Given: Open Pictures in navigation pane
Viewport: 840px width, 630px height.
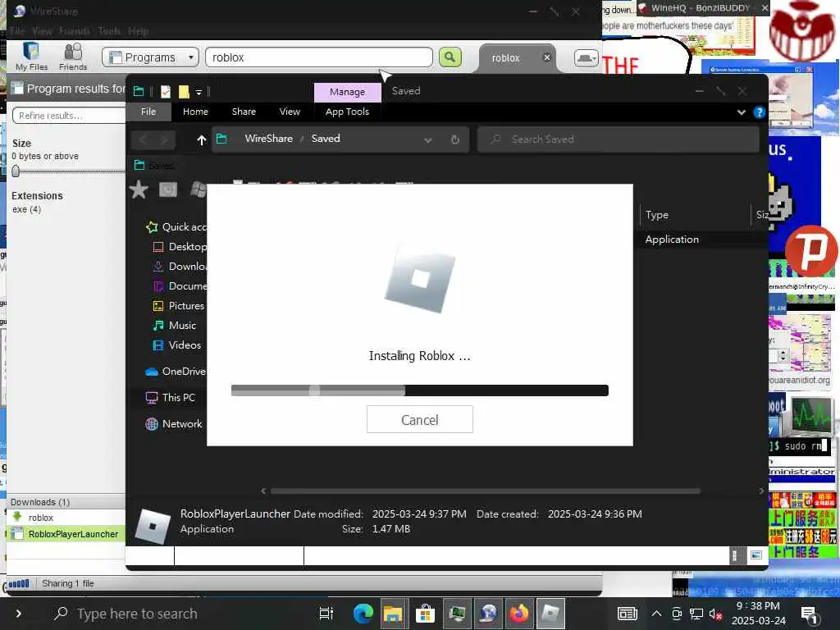Looking at the screenshot, I should click(178, 306).
